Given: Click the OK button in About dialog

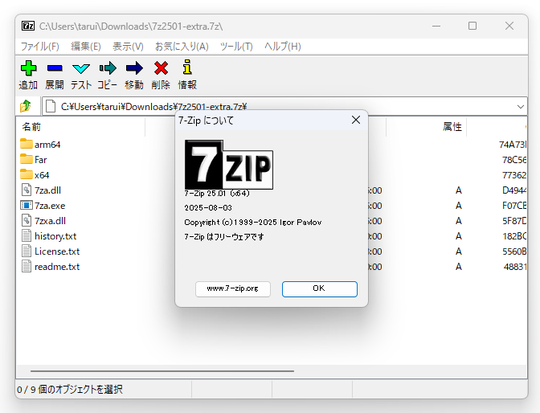Looking at the screenshot, I should click(x=320, y=289).
